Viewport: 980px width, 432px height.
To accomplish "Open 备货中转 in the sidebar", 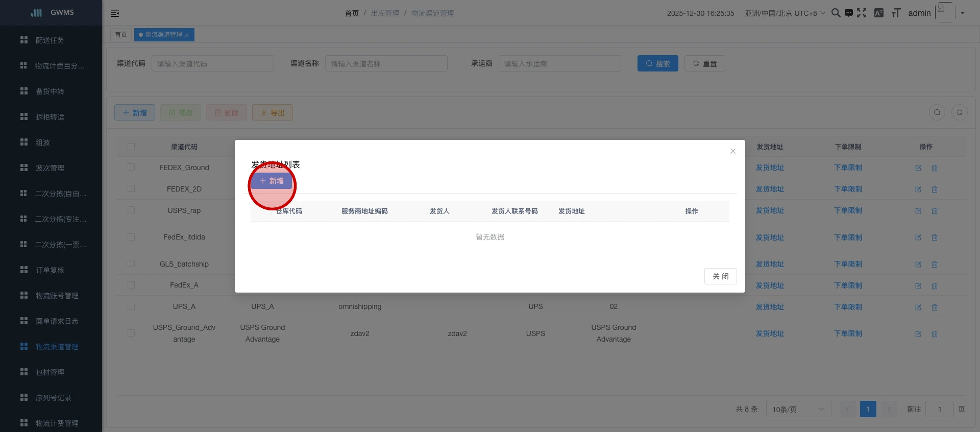I will [x=51, y=91].
